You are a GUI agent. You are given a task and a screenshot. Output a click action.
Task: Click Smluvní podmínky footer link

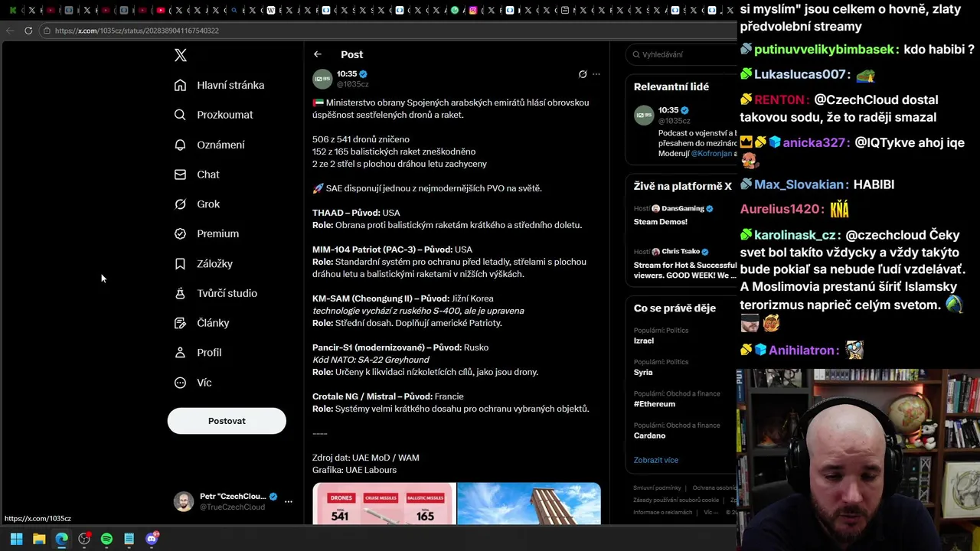(x=657, y=488)
